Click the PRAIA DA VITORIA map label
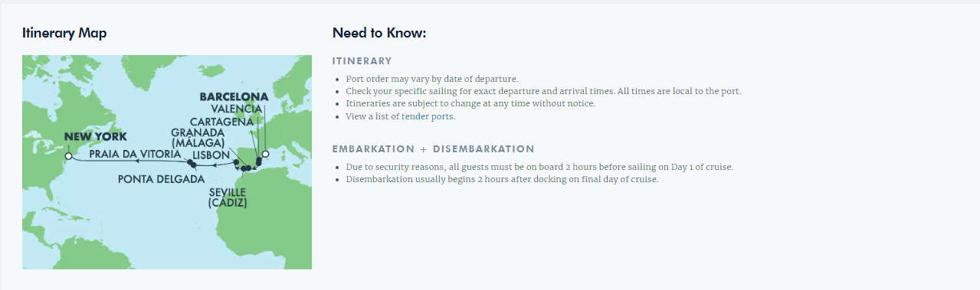 click(136, 154)
